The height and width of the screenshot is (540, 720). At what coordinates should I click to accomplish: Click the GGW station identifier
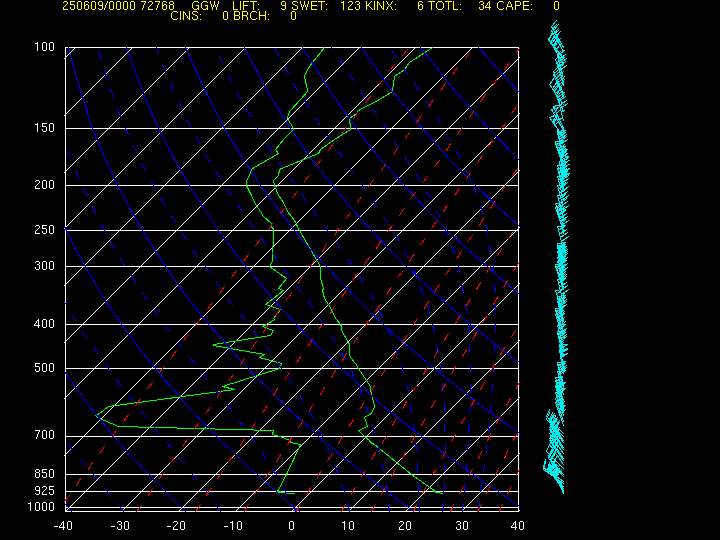205,6
